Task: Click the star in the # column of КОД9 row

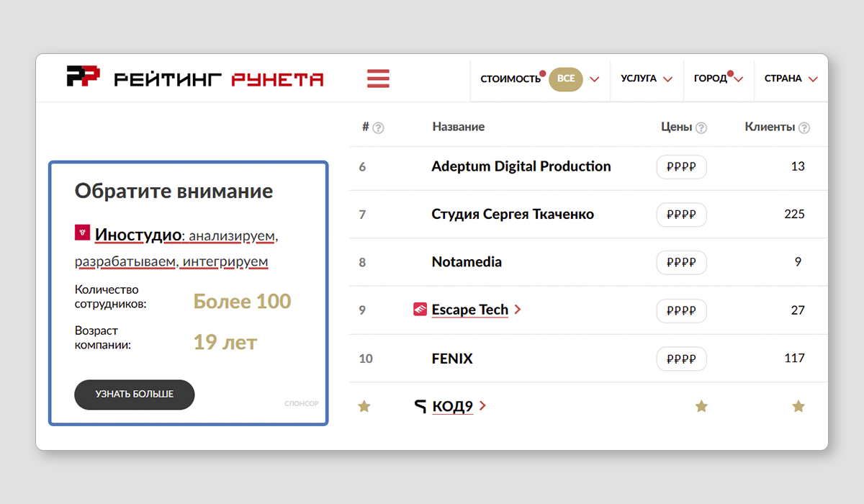Action: click(x=364, y=407)
